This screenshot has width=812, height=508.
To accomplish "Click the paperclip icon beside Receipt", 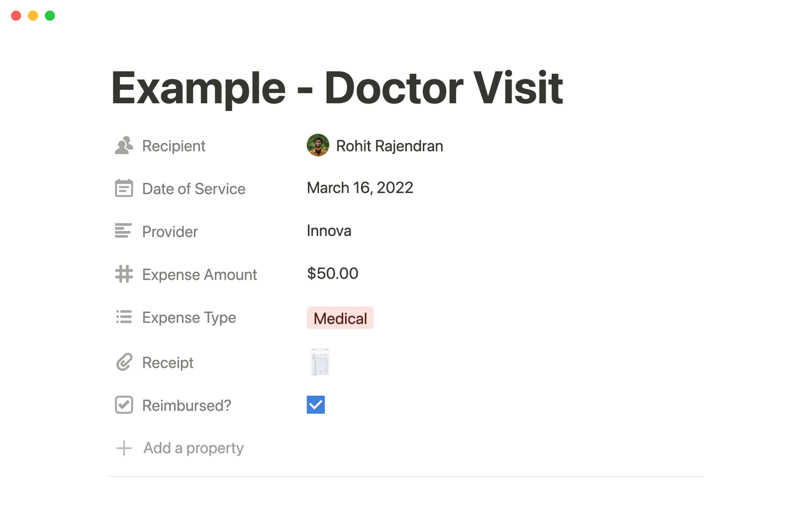I will [x=123, y=362].
